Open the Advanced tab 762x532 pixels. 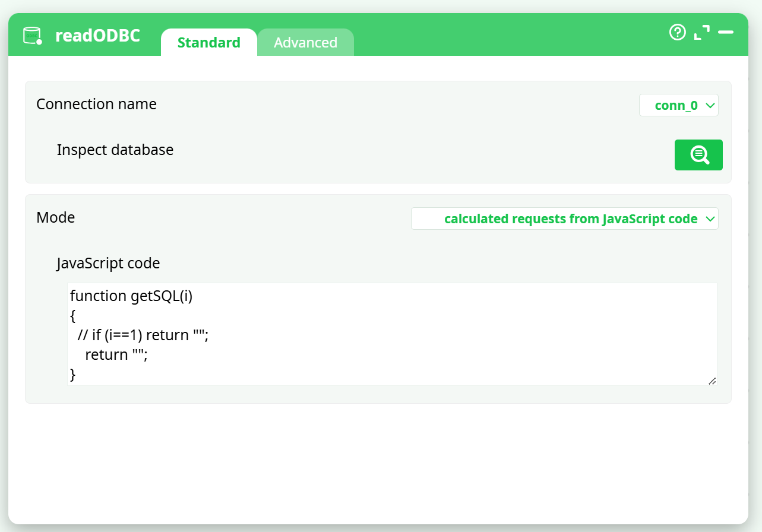pos(305,43)
